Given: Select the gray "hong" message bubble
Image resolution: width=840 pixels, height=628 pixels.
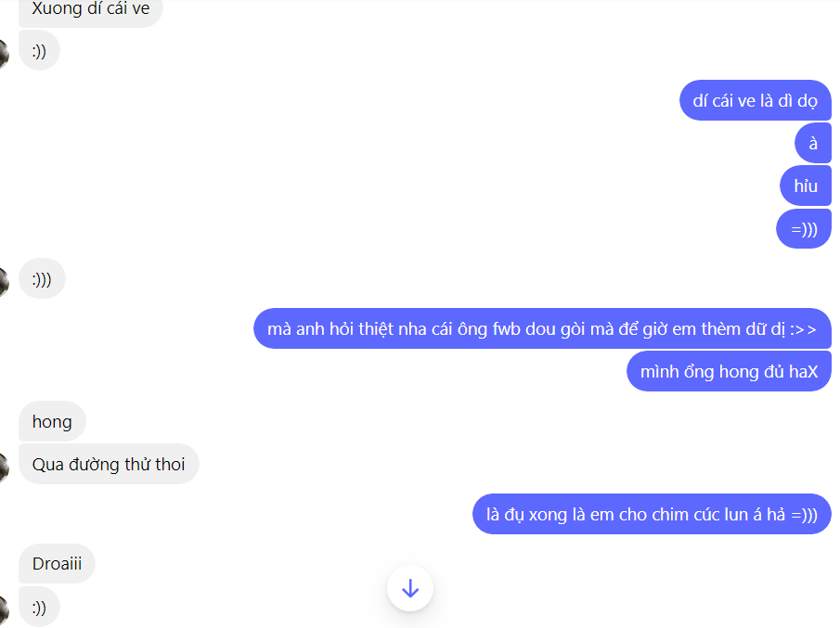Looking at the screenshot, I should tap(52, 421).
